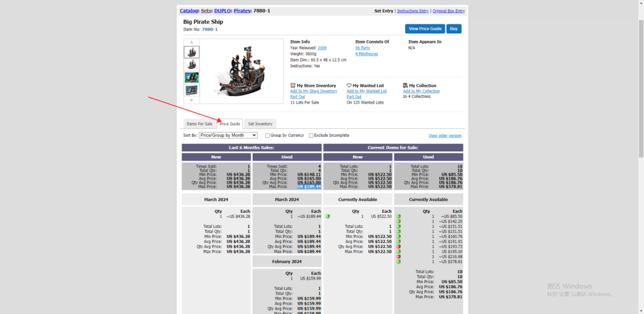Click the View Price Guide button
Screen dimensions: 644x314
(425, 29)
